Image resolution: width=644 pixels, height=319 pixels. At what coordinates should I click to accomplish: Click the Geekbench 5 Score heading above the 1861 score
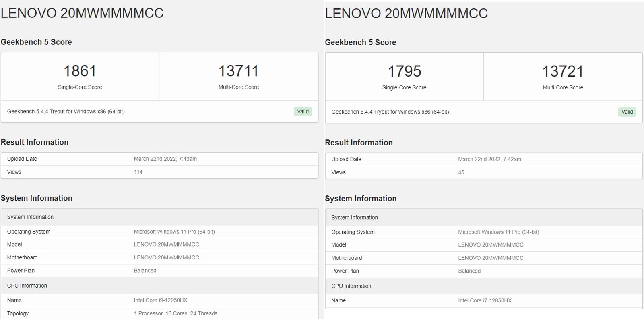(x=36, y=42)
